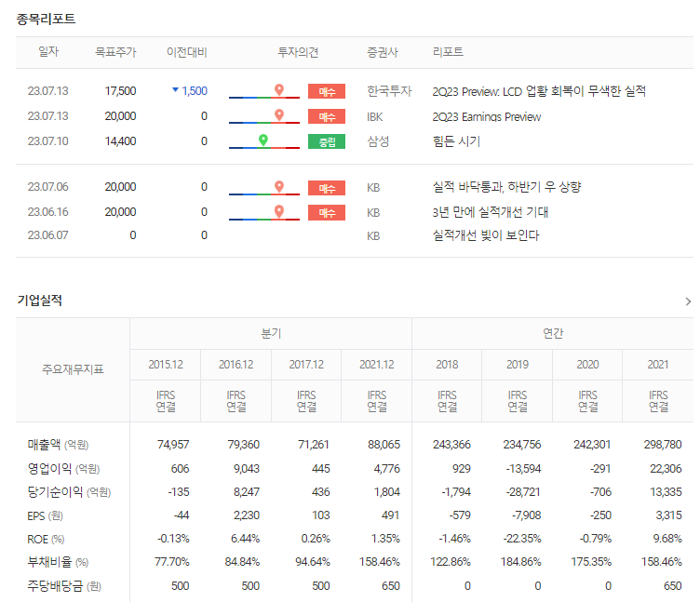Open the '힘든 시기' report by 삼성

tap(456, 141)
